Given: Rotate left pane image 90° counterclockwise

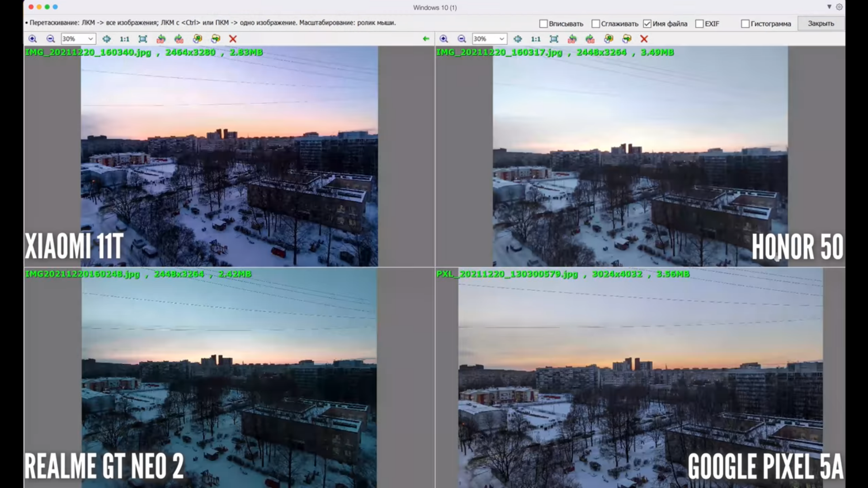Looking at the screenshot, I should point(161,39).
